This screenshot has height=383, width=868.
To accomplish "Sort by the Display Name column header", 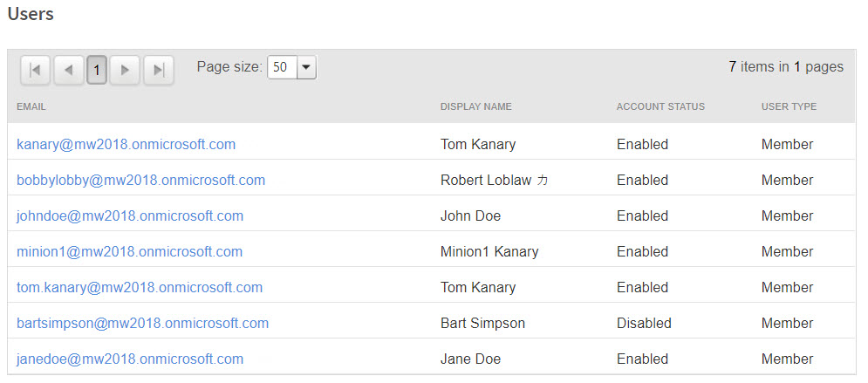I will 475,106.
